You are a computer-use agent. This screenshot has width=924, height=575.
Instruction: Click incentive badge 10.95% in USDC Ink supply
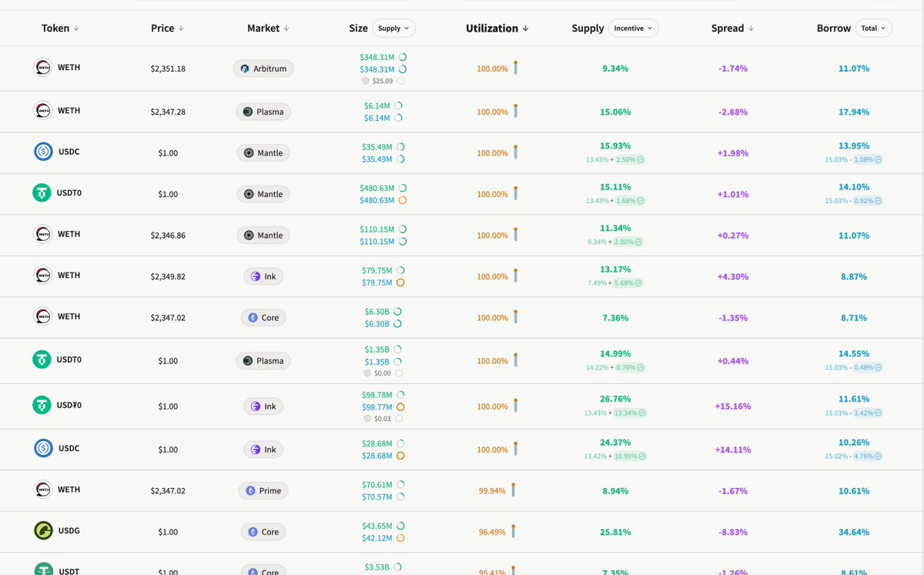click(629, 456)
